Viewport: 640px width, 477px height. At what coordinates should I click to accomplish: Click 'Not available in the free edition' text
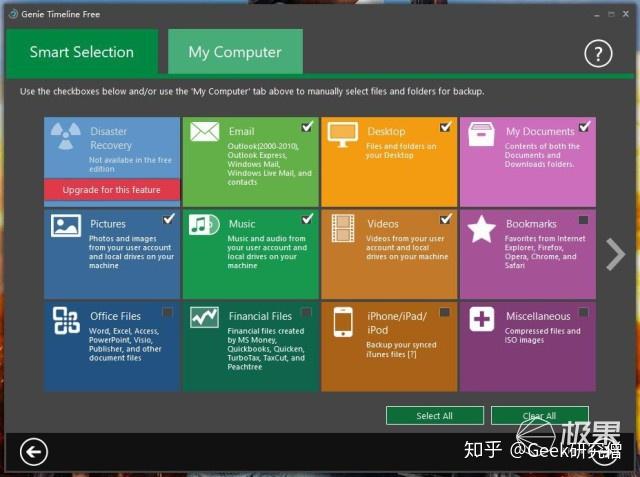(130, 164)
